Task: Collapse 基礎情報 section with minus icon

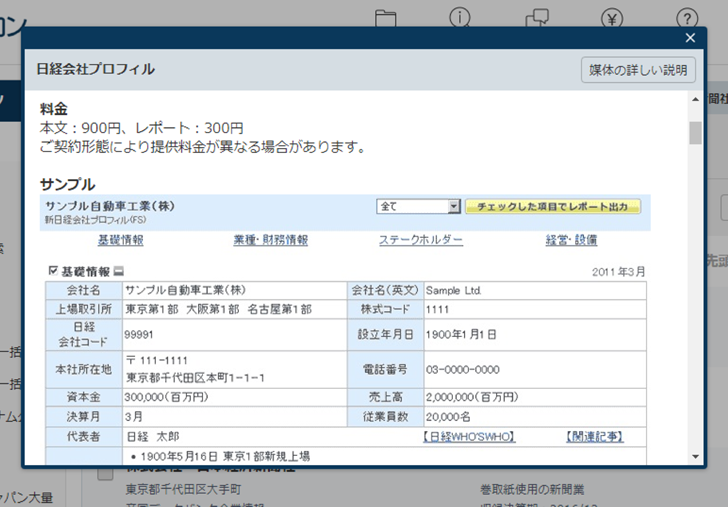Action: click(x=118, y=271)
